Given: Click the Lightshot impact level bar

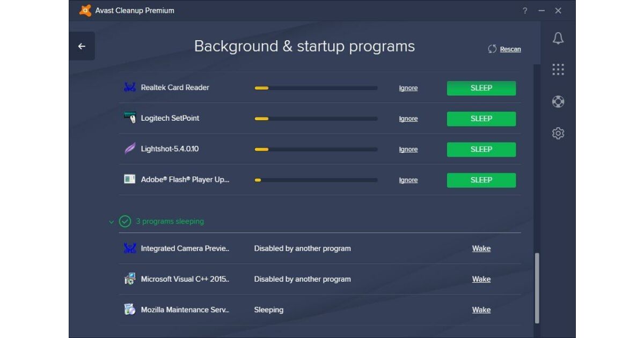Looking at the screenshot, I should (x=316, y=149).
